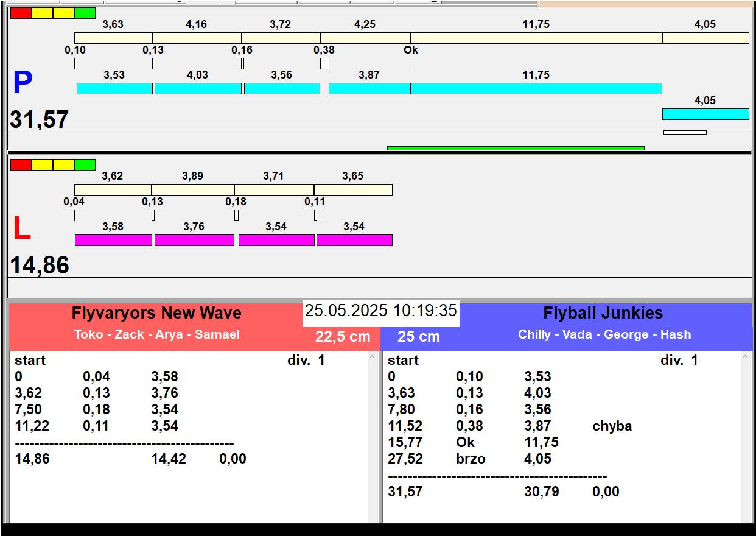The width and height of the screenshot is (756, 536).
Task: Click the green start light in lane L
Action: (x=85, y=164)
